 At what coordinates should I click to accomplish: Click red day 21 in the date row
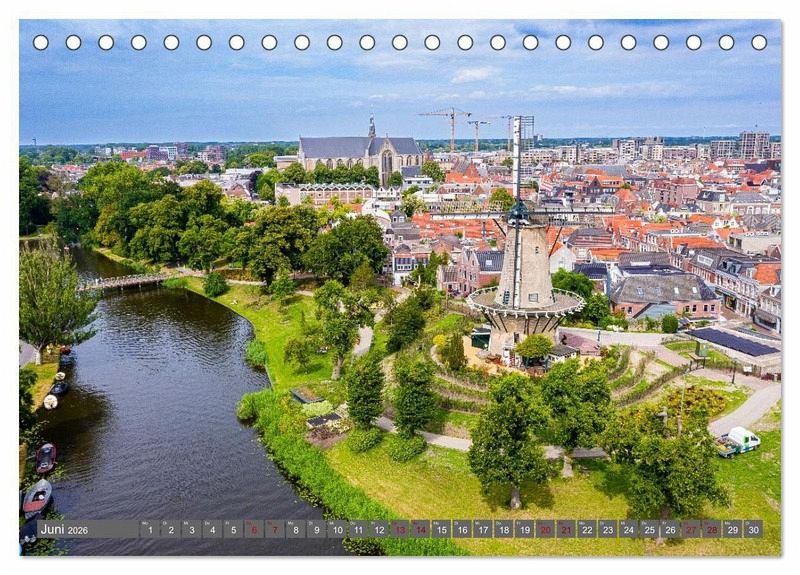click(566, 530)
